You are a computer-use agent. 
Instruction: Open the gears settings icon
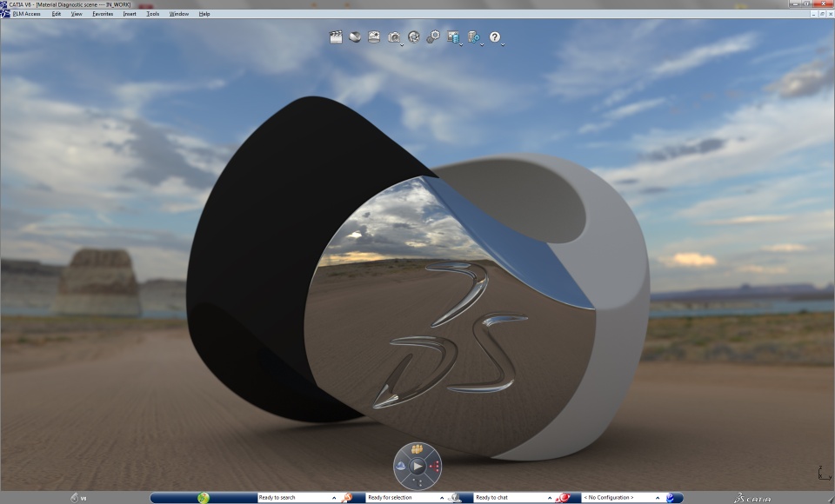433,36
